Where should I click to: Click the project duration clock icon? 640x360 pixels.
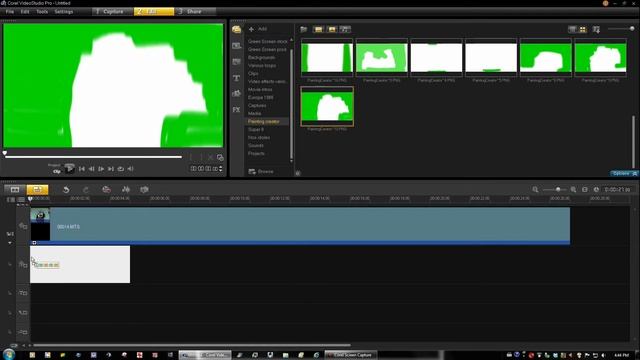coord(596,190)
